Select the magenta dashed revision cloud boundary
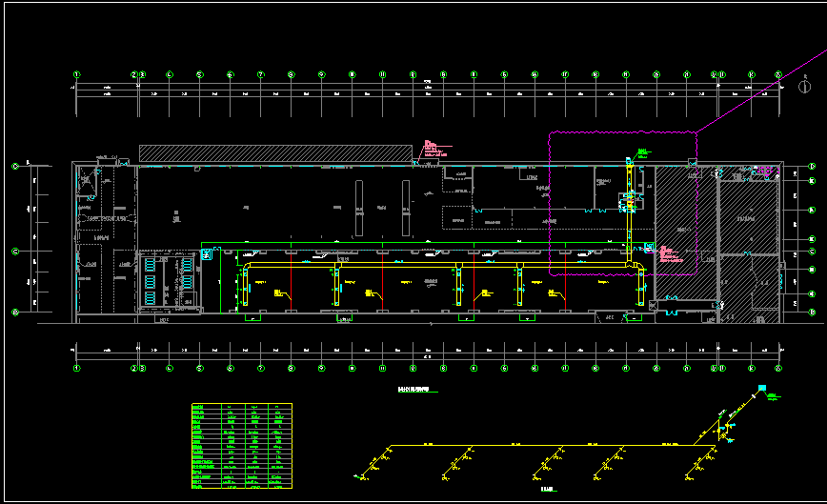The width and height of the screenshot is (827, 504). (x=550, y=205)
